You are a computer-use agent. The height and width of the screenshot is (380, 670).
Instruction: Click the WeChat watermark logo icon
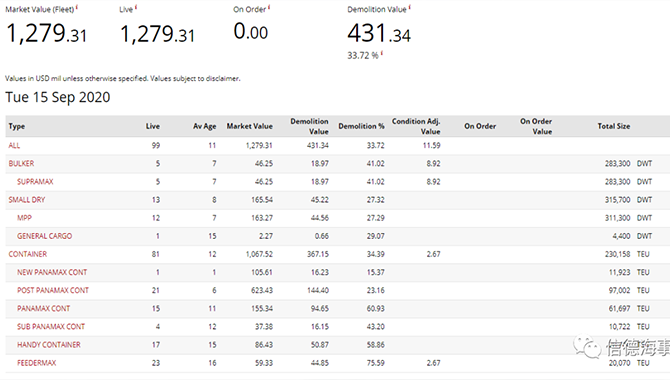coord(587,347)
